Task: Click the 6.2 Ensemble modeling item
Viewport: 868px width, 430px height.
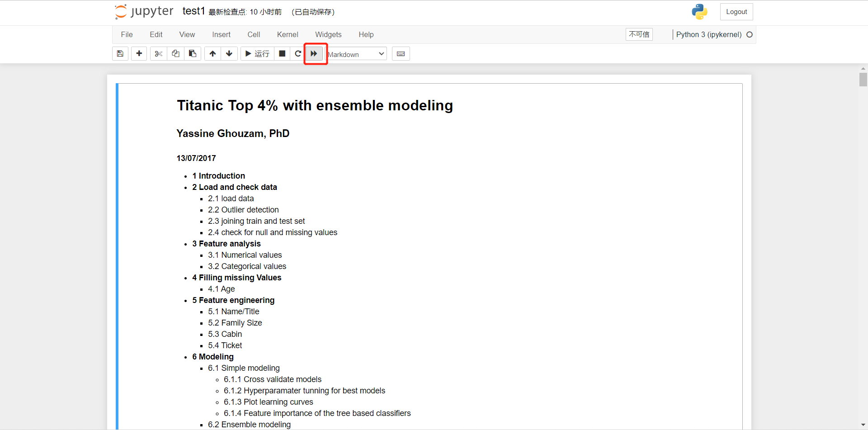Action: click(x=250, y=425)
